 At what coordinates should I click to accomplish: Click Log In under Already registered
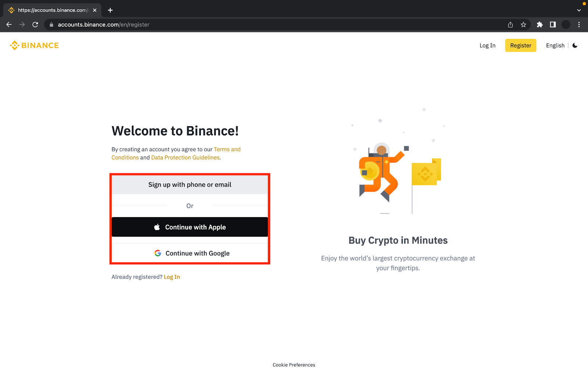click(x=172, y=277)
